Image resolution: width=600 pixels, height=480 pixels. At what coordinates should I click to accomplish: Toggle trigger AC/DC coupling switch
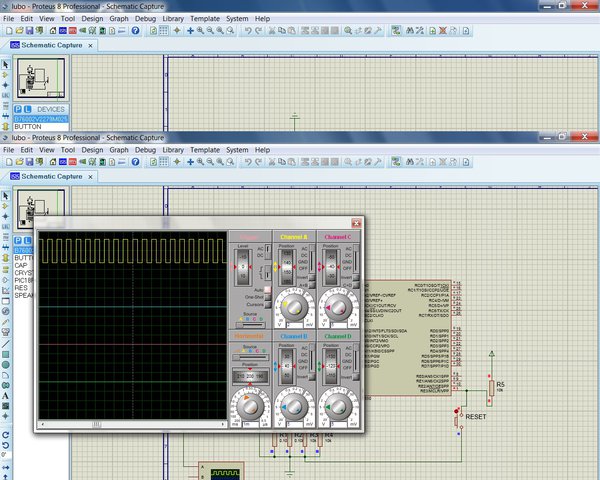(268, 252)
